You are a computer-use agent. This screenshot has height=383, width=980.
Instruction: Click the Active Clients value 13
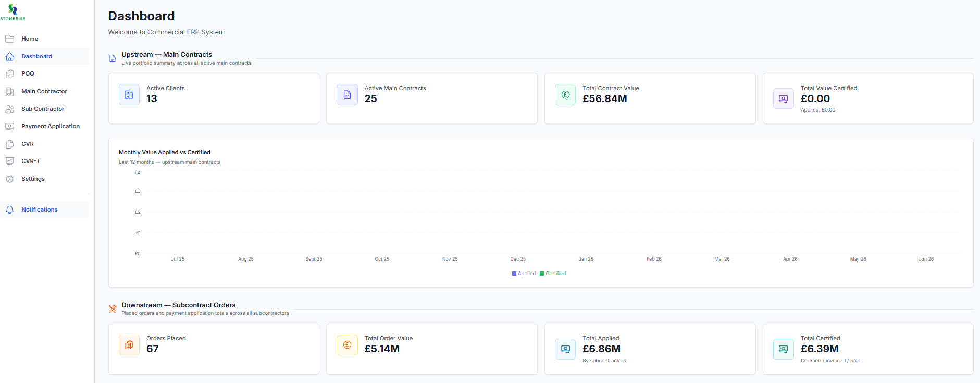[x=152, y=99]
